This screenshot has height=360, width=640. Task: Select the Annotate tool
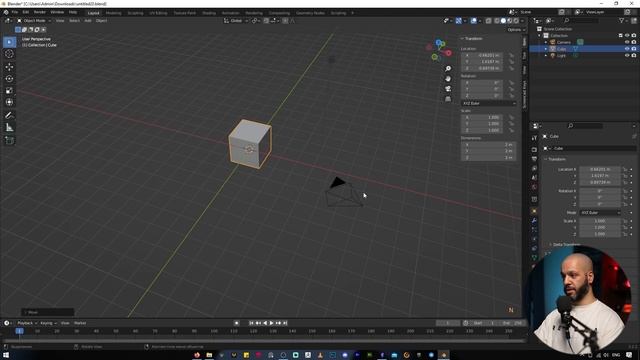9,116
